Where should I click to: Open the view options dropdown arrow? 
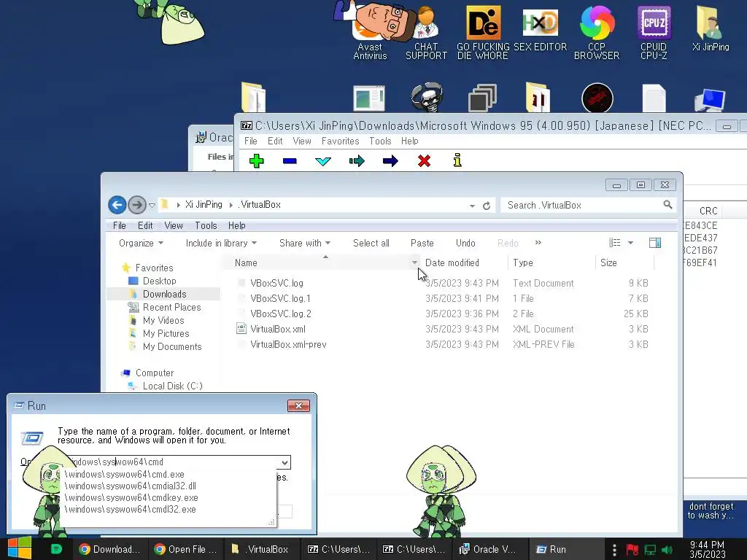point(630,243)
